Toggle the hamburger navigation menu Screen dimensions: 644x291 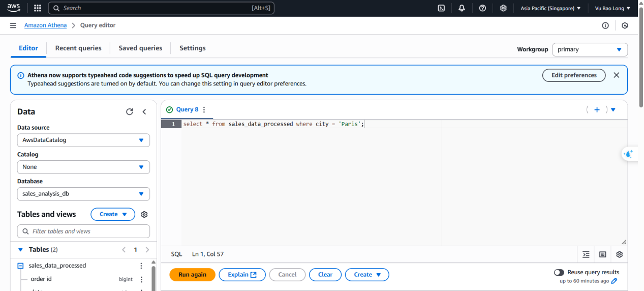click(13, 25)
